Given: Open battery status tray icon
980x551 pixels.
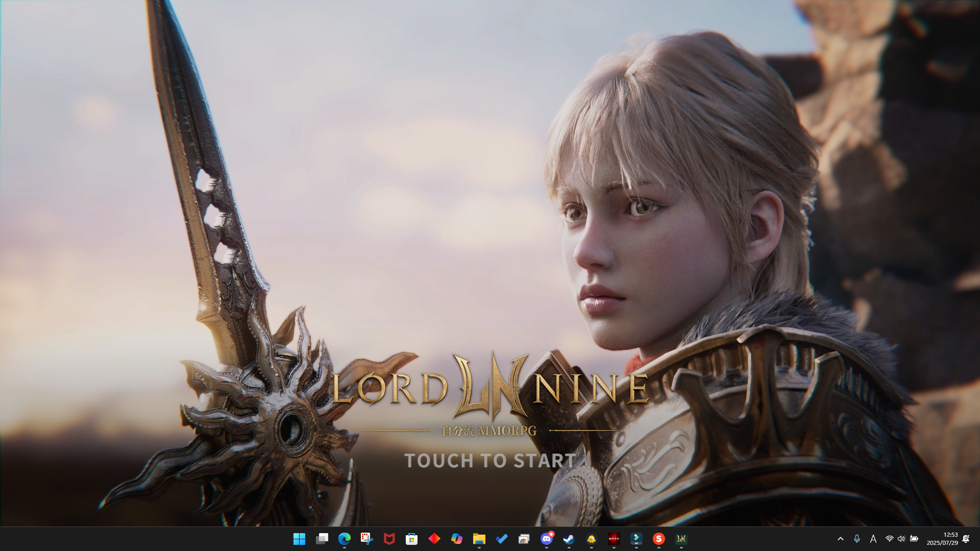Looking at the screenshot, I should 914,539.
